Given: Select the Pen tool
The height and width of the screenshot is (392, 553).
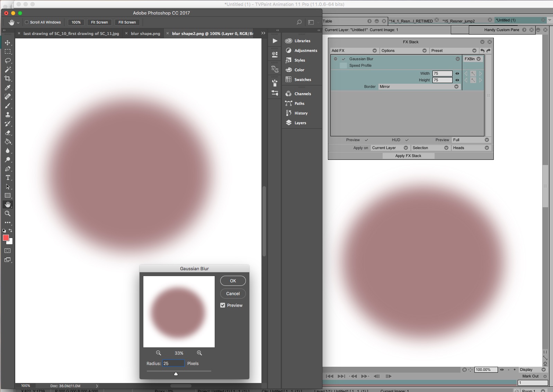Looking at the screenshot, I should tap(8, 168).
